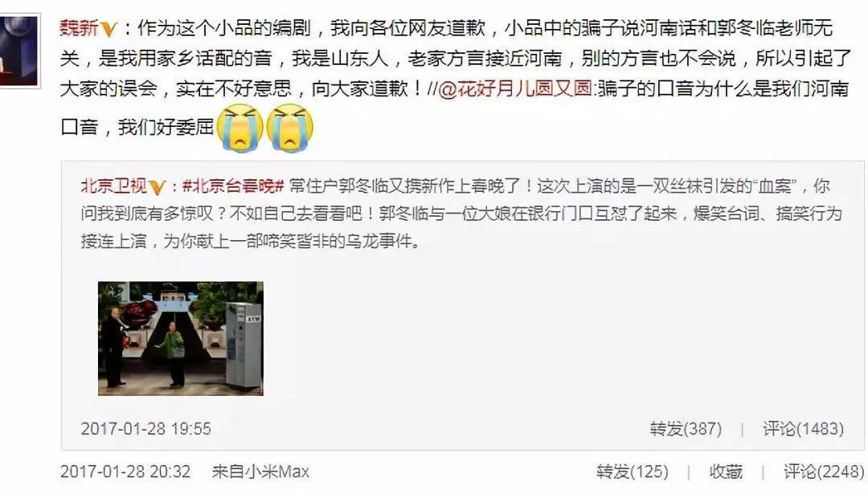Click verified V badge beside 北京卫视
Screen dimensions: 868x494
coord(158,187)
